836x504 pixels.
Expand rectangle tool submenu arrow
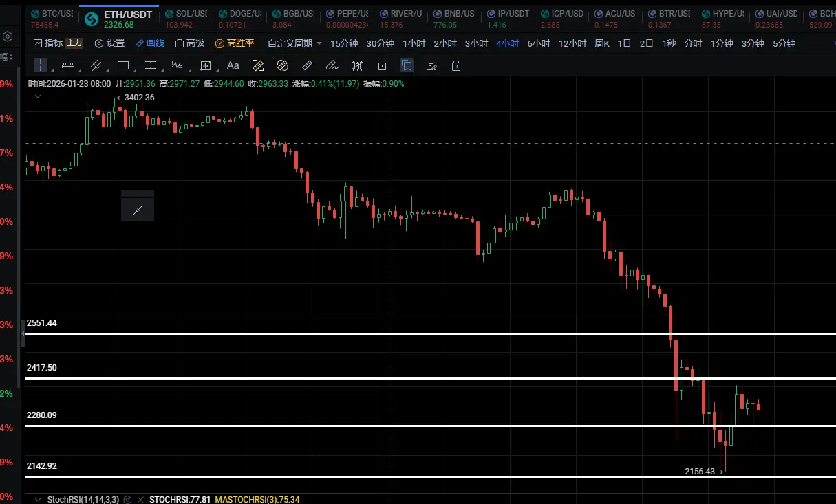(134, 69)
